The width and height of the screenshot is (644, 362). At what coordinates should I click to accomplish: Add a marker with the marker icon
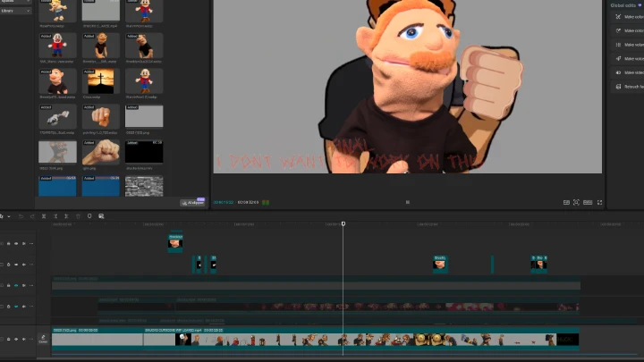click(89, 216)
